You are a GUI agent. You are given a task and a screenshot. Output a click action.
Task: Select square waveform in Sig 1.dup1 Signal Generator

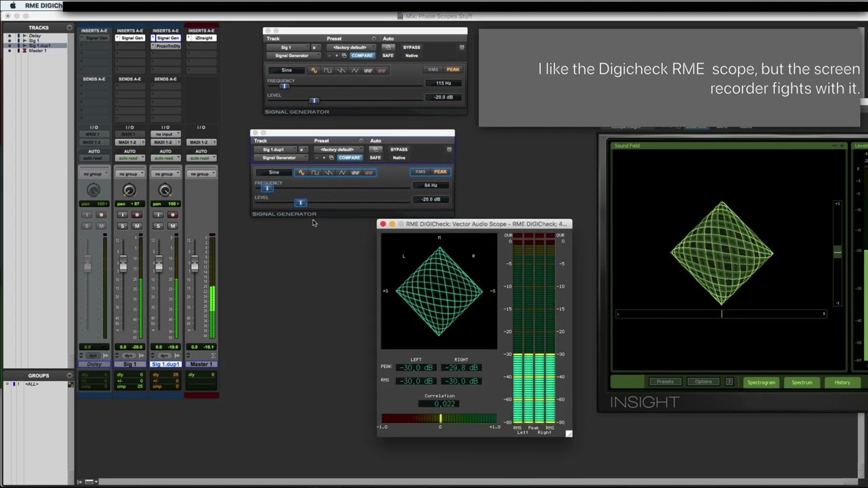click(x=315, y=172)
